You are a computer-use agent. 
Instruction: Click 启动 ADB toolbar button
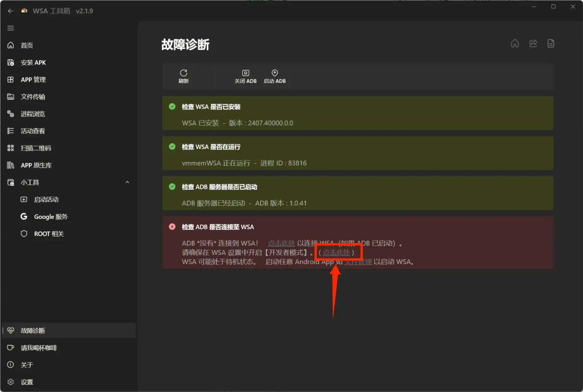275,76
